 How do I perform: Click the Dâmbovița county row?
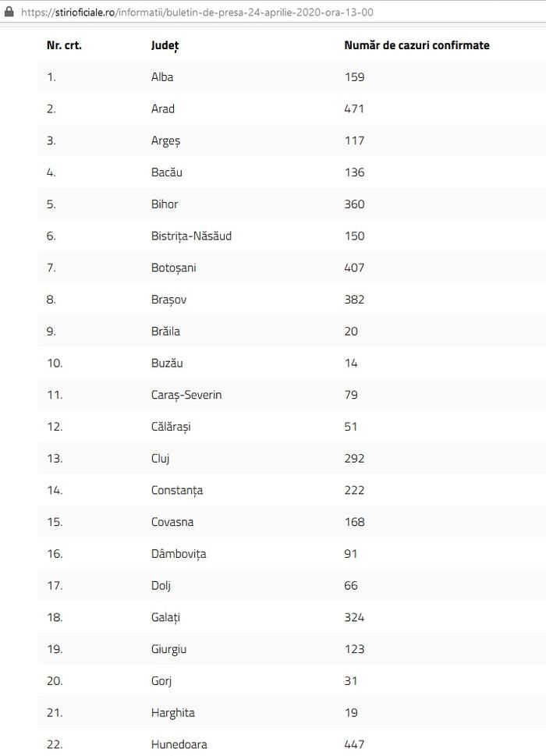(292, 553)
